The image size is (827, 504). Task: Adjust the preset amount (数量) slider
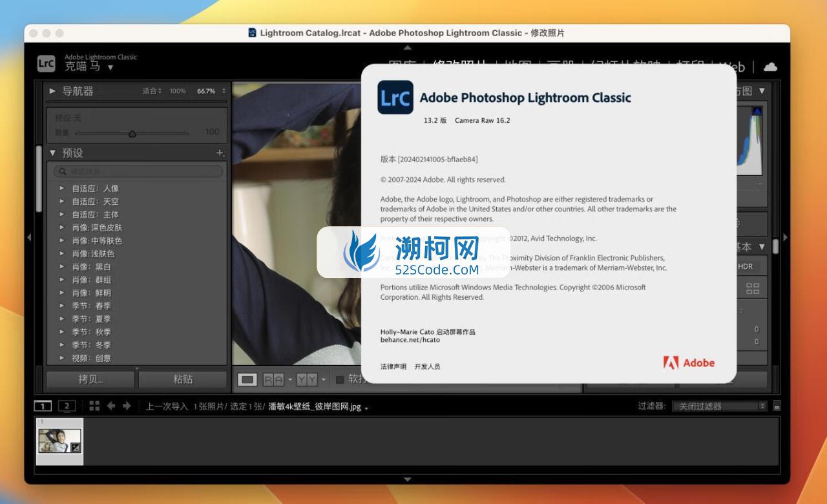click(132, 134)
